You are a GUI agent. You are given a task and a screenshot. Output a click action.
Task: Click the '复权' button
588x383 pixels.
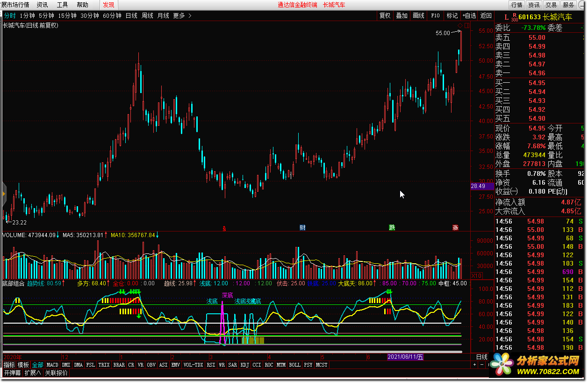pos(385,15)
